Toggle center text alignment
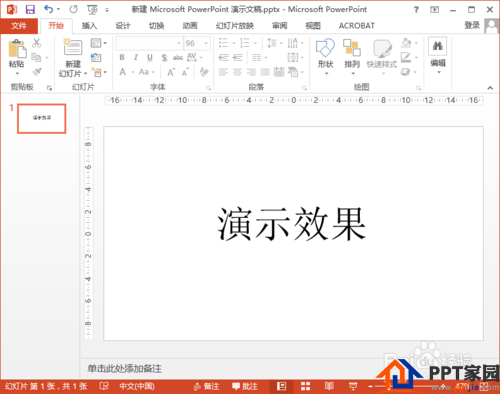This screenshot has width=500, height=394. (237, 72)
